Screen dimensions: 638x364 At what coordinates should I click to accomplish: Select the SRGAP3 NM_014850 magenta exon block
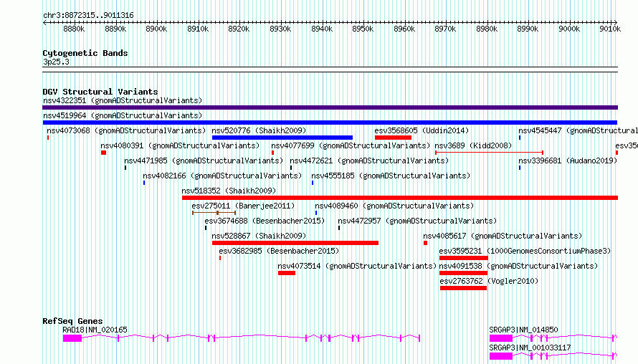[x=500, y=338]
